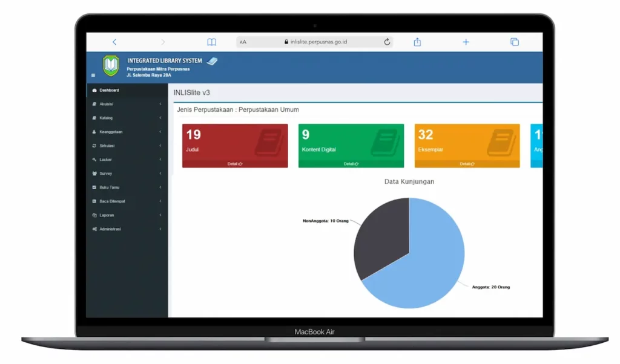Select Sirkulasi in the sidebar
620x364 pixels.
(x=107, y=146)
